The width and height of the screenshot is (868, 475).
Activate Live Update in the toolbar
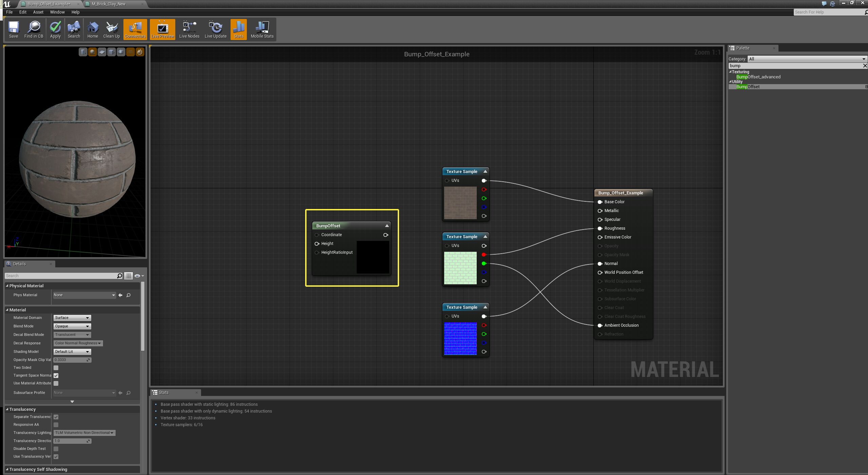pos(215,29)
